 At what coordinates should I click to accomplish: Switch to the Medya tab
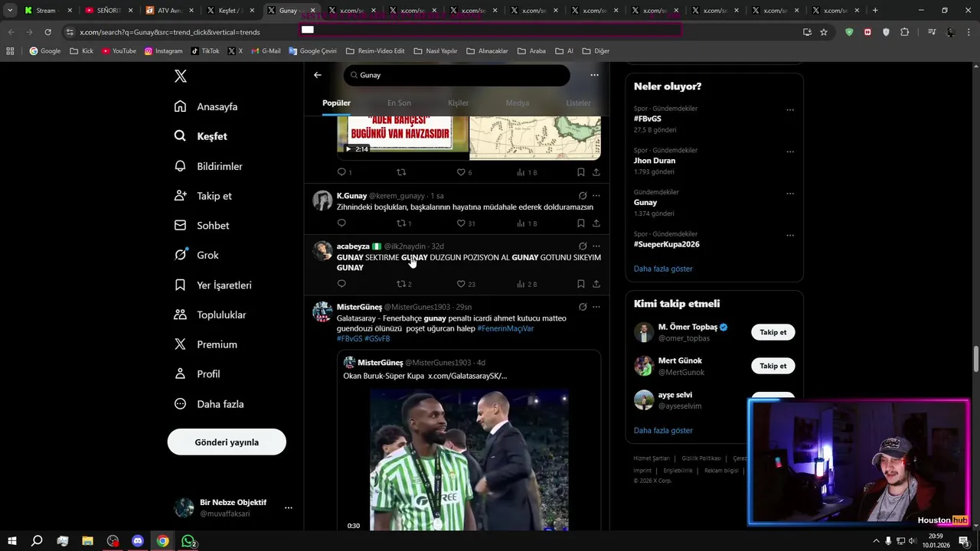point(518,103)
